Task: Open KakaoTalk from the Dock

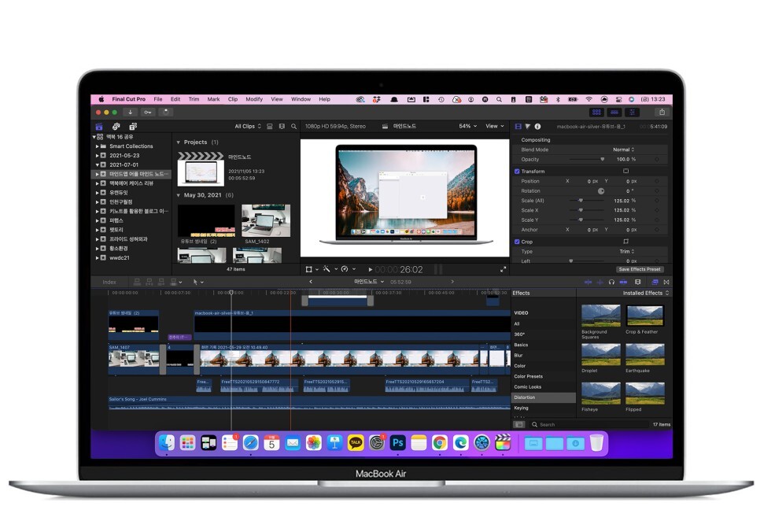Action: pos(356,443)
